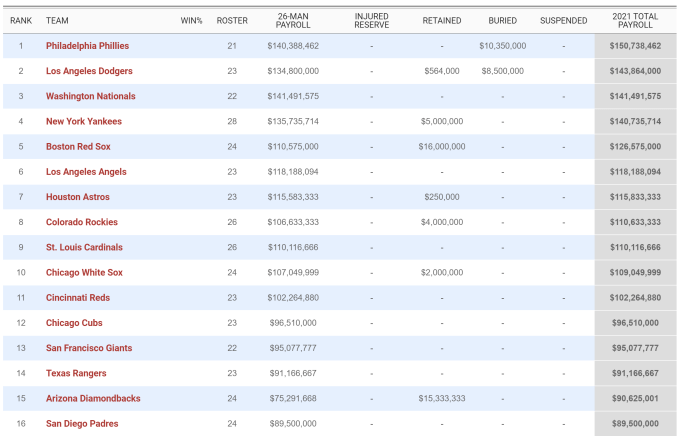Screen dimensions: 678x436
Task: Select Dodgers buried value $8,500,000
Action: click(502, 71)
